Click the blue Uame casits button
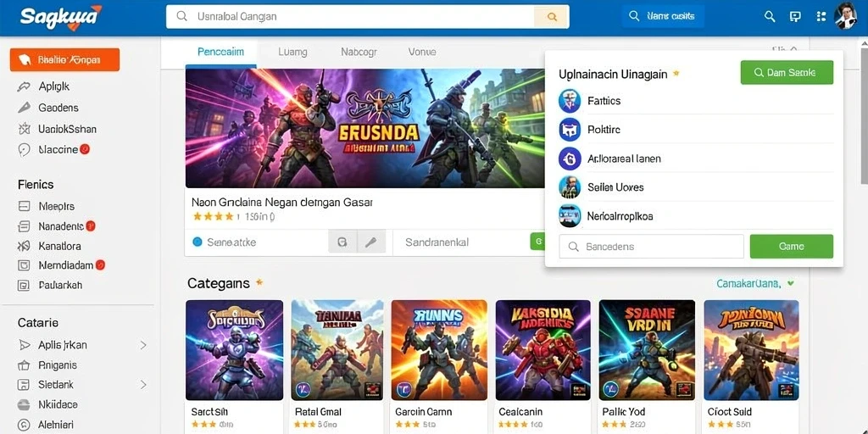 [x=663, y=17]
